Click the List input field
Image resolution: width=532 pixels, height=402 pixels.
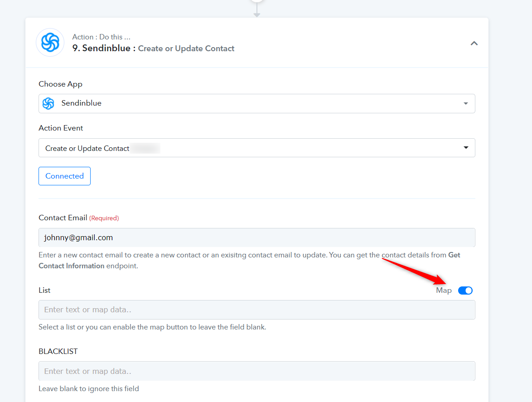click(x=257, y=310)
